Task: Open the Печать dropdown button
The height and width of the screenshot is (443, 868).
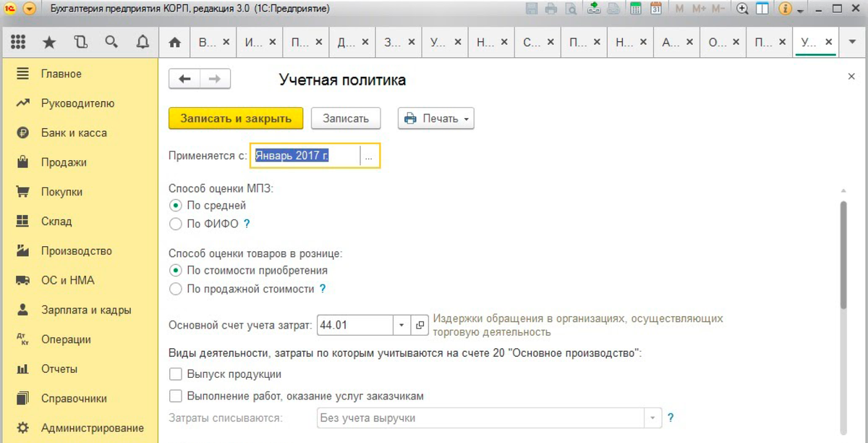Action: point(435,119)
